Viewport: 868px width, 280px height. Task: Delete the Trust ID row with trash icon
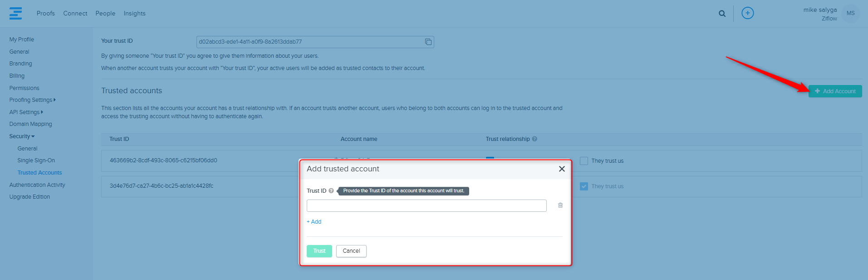click(x=560, y=205)
